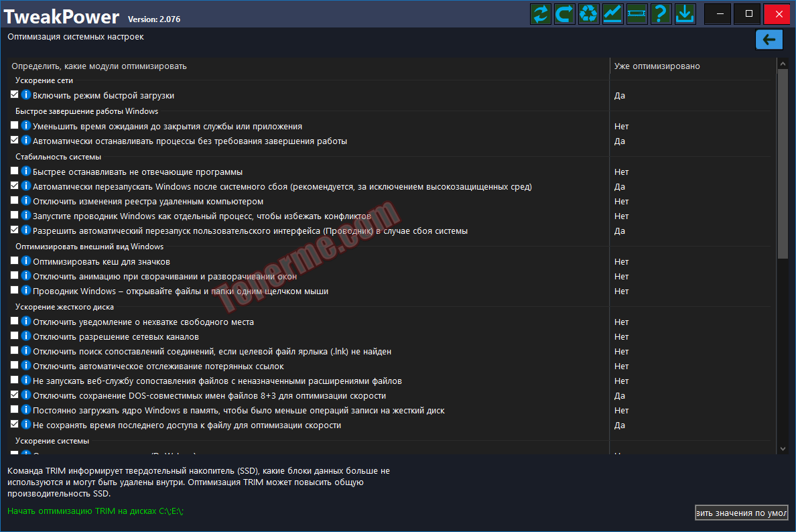Open the performance graph toolbar icon

(612, 13)
